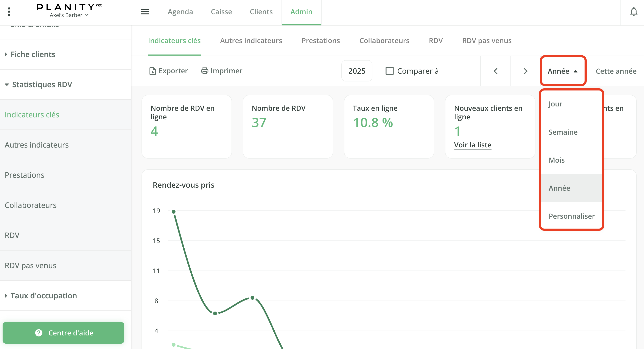Go to previous year with left chevron
This screenshot has height=349, width=644.
coord(496,71)
